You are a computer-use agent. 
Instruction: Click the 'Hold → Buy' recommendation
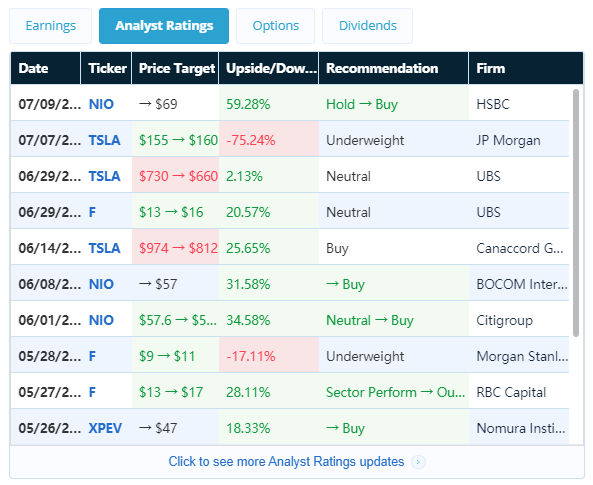(362, 104)
